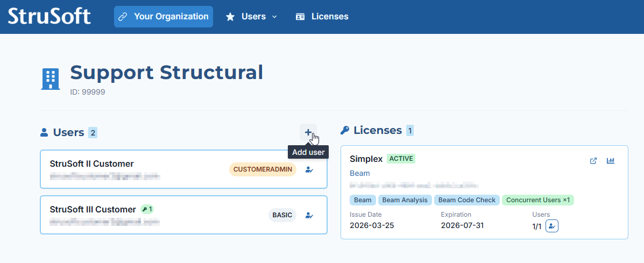Image resolution: width=644 pixels, height=263 pixels.
Task: Go to the Licenses tab
Action: click(x=322, y=17)
